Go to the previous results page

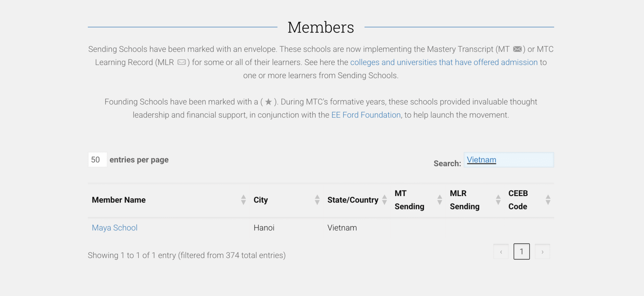[501, 252]
